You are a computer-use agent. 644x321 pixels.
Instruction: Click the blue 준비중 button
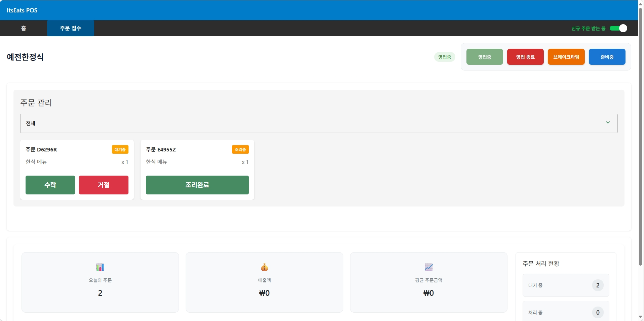click(607, 57)
